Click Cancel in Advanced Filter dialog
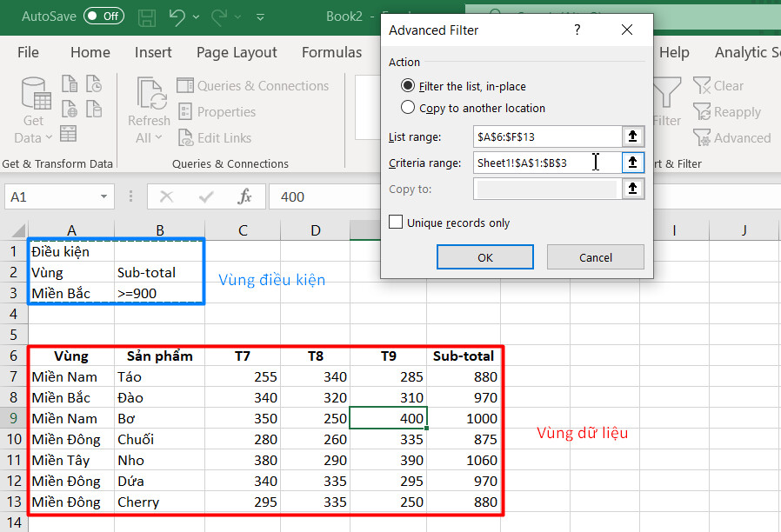The image size is (781, 532). coord(595,257)
